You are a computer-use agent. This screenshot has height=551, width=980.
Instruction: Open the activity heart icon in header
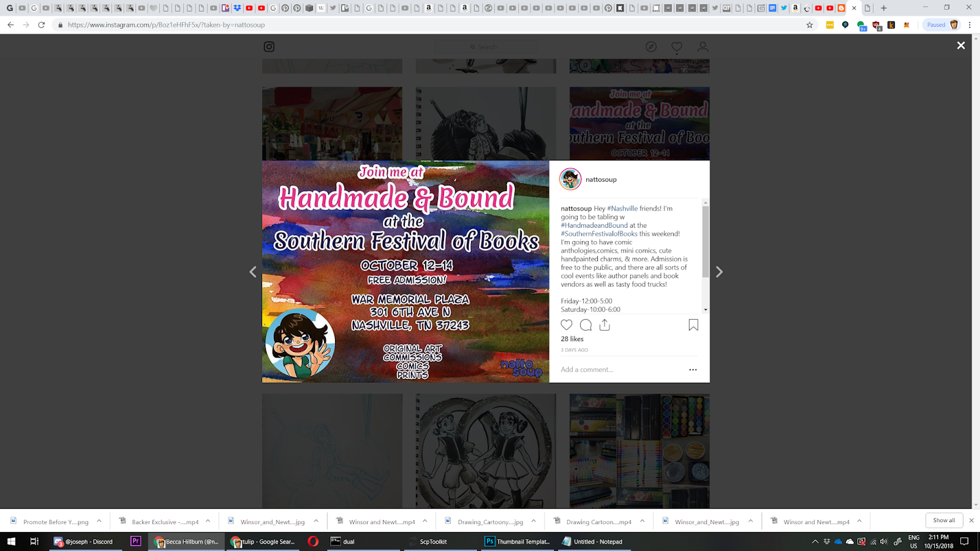[x=677, y=47]
